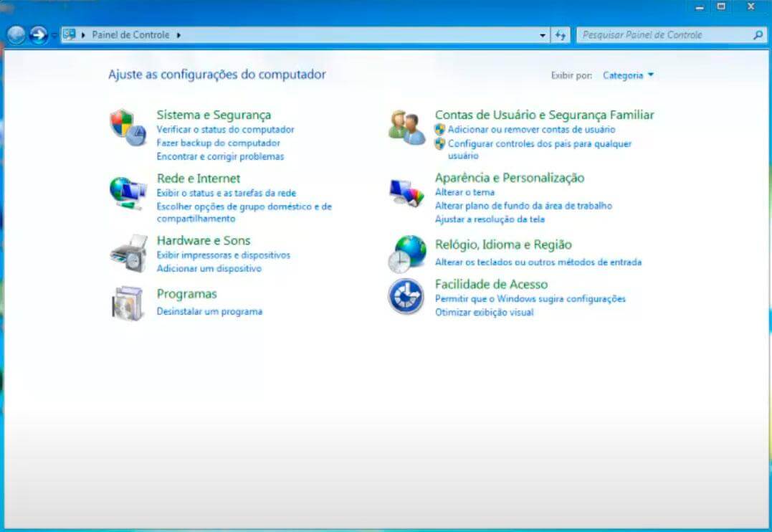The width and height of the screenshot is (772, 532).
Task: Open the Relógio, Idioma e Região clock icon
Action: pyautogui.click(x=406, y=255)
